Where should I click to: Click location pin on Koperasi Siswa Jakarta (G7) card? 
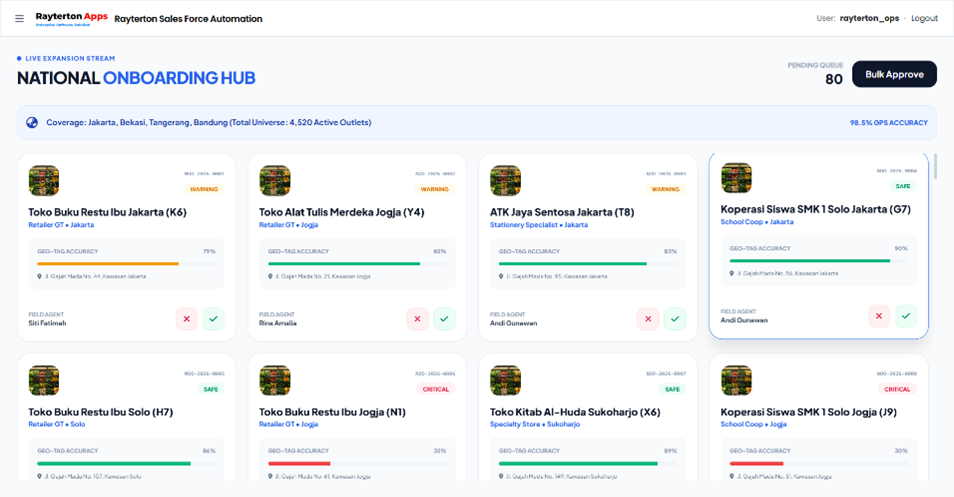pos(732,274)
